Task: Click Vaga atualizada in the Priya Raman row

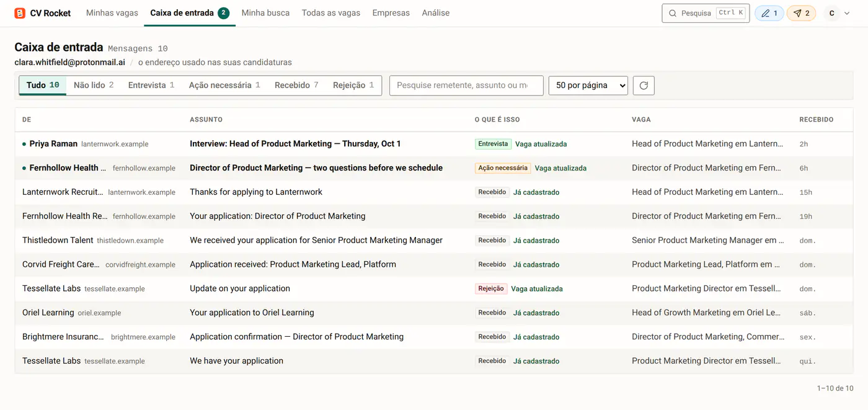Action: coord(541,144)
